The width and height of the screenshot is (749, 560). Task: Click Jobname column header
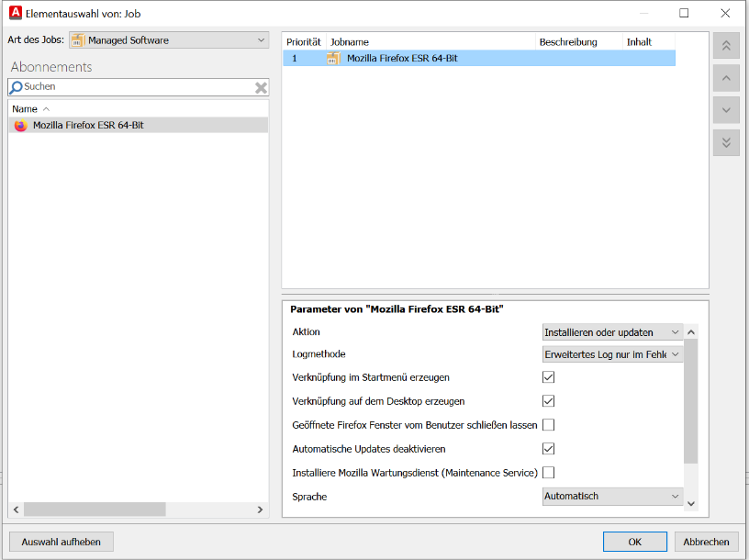click(x=430, y=42)
